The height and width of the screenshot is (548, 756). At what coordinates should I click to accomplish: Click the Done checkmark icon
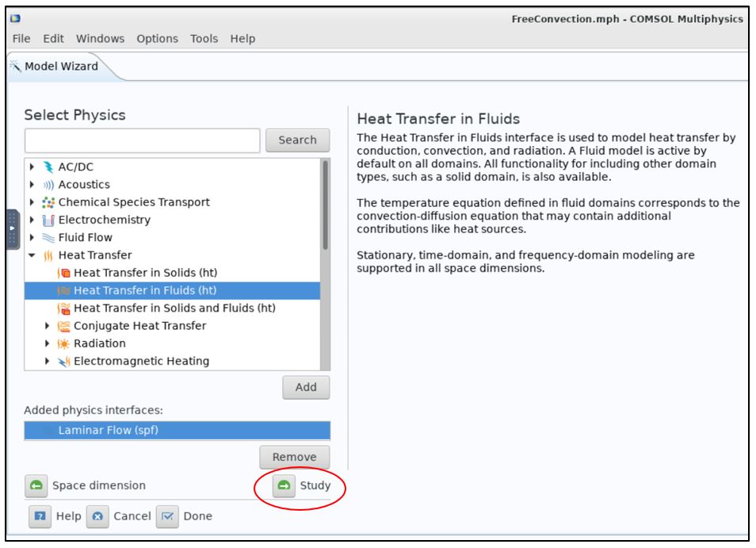pos(167,516)
